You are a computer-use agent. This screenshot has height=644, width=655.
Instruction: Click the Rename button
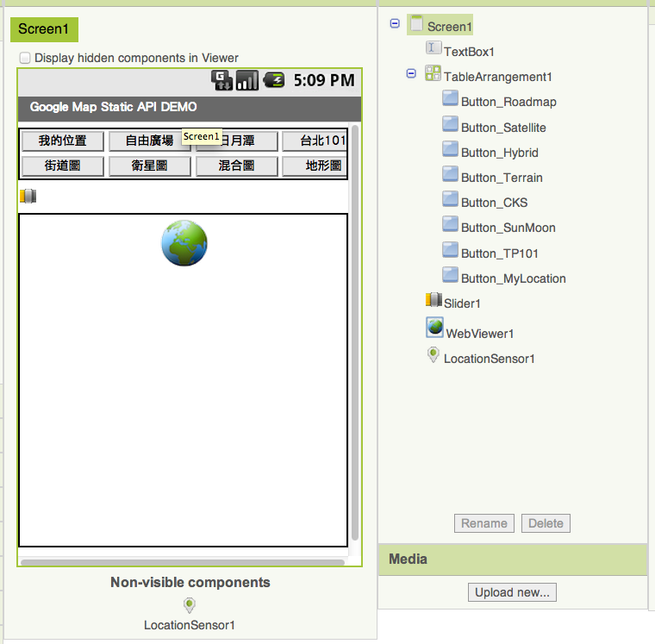(x=484, y=523)
